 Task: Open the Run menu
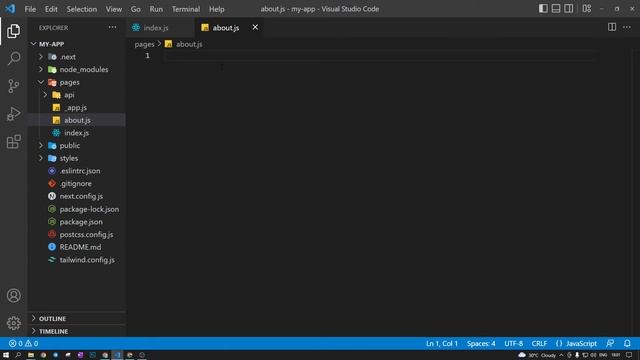pyautogui.click(x=156, y=9)
